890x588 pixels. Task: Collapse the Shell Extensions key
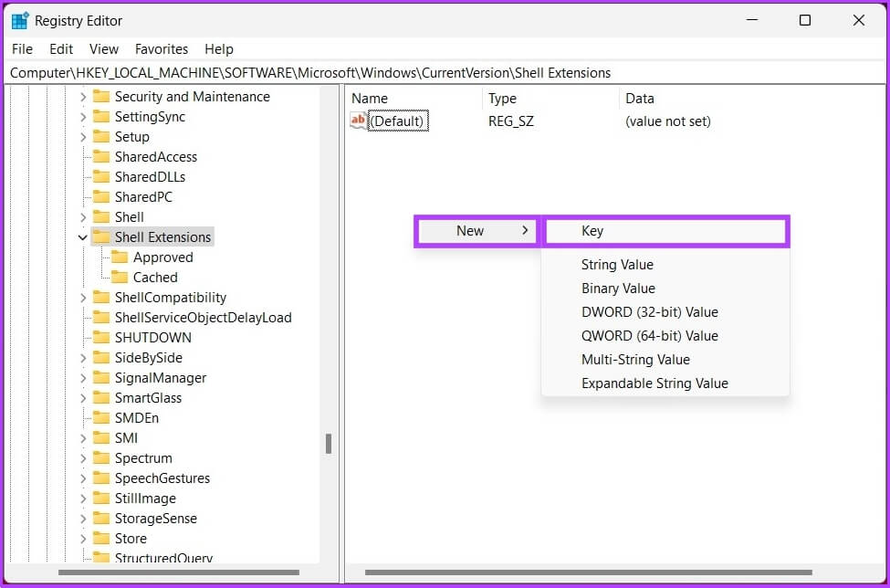[x=83, y=237]
